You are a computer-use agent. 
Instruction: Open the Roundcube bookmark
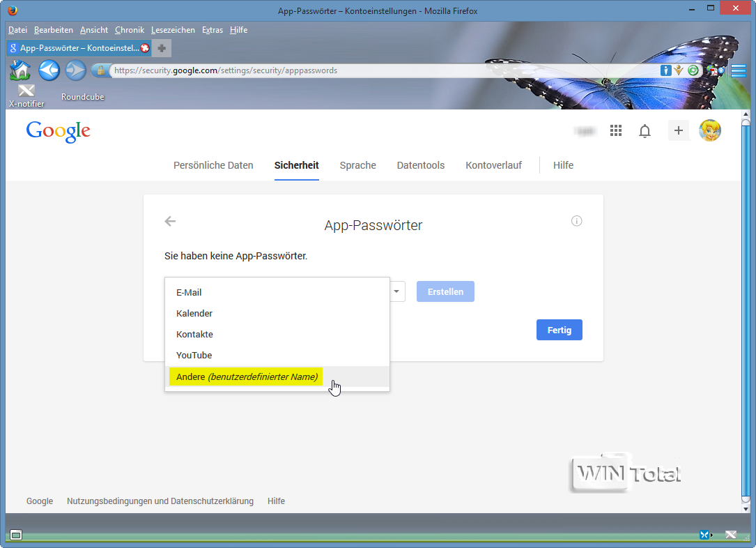point(82,97)
